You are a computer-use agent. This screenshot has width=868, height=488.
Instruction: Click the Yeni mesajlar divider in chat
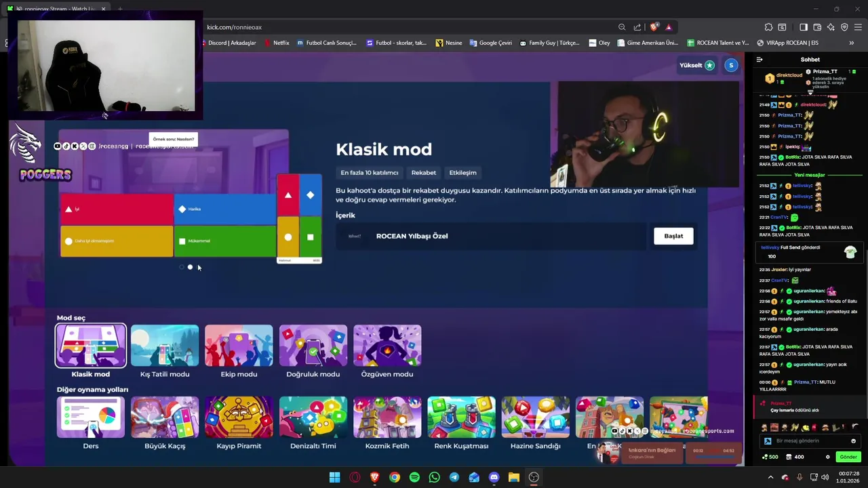click(x=810, y=175)
